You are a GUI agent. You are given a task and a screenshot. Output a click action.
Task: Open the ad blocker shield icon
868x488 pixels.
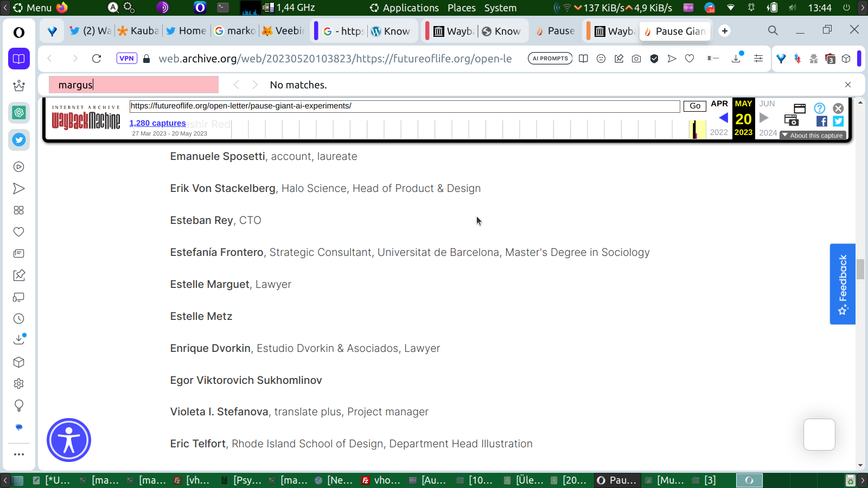point(654,59)
